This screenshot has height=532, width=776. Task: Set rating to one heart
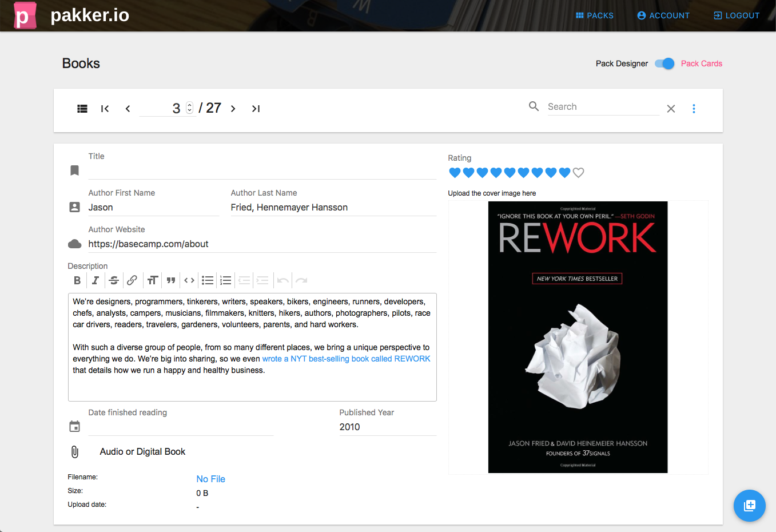click(x=455, y=173)
